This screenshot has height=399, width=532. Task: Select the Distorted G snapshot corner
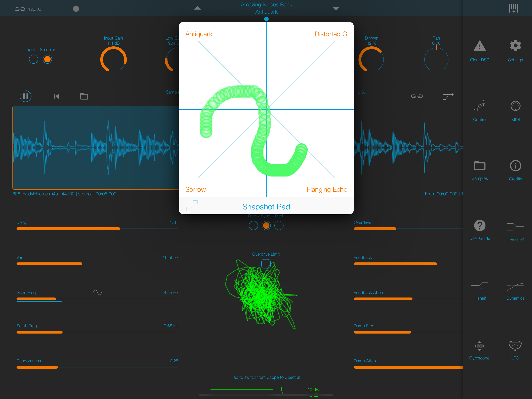pos(331,34)
